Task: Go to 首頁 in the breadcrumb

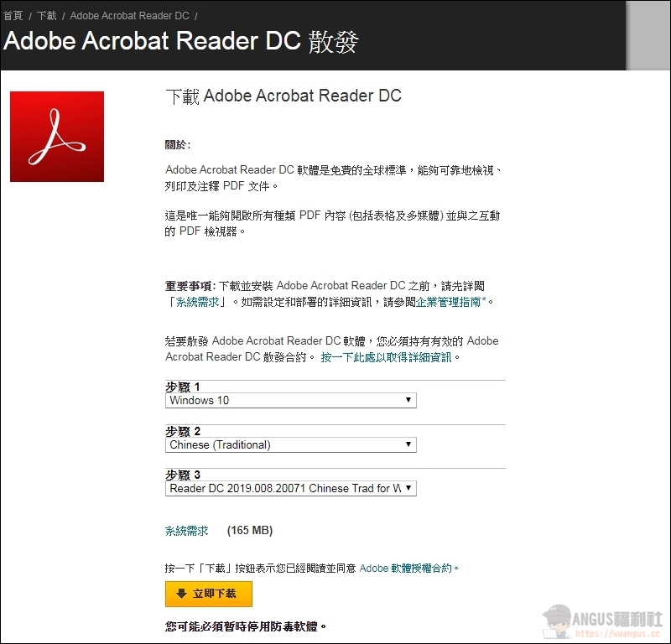Action: (x=13, y=16)
